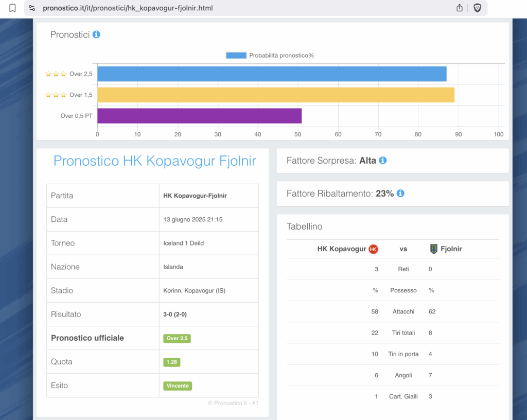The width and height of the screenshot is (527, 420).
Task: Click the Korinn, Kopavogur (IS) stadium cell
Action: (209, 291)
